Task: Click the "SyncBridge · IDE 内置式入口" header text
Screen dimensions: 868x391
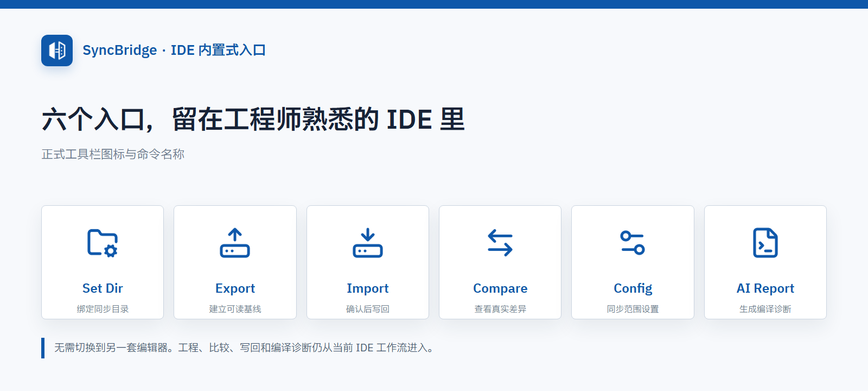Action: click(x=174, y=51)
